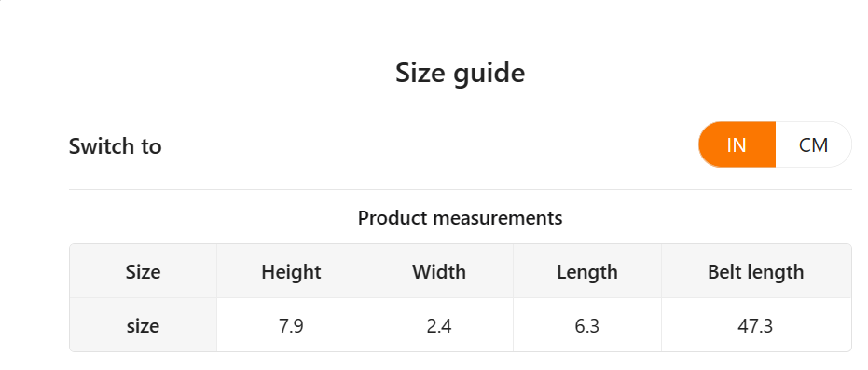Click the Product measurements title
Screen dimensions: 868x370
point(460,218)
